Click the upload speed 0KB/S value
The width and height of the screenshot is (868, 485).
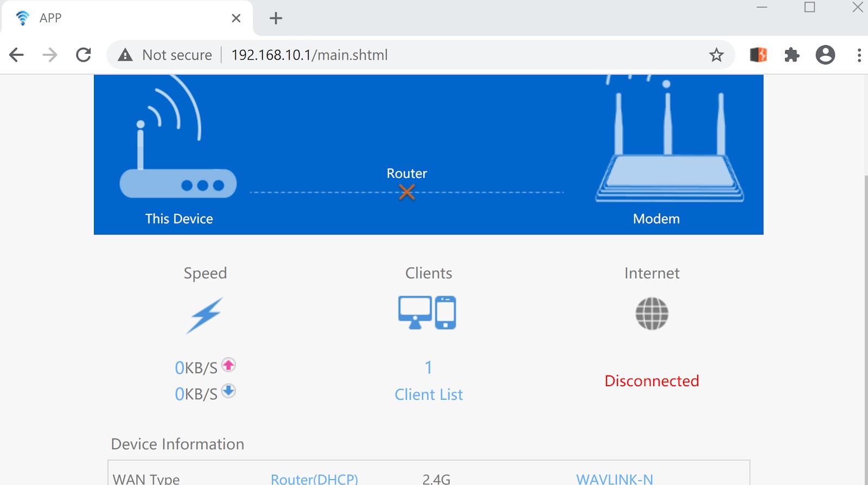pyautogui.click(x=196, y=368)
